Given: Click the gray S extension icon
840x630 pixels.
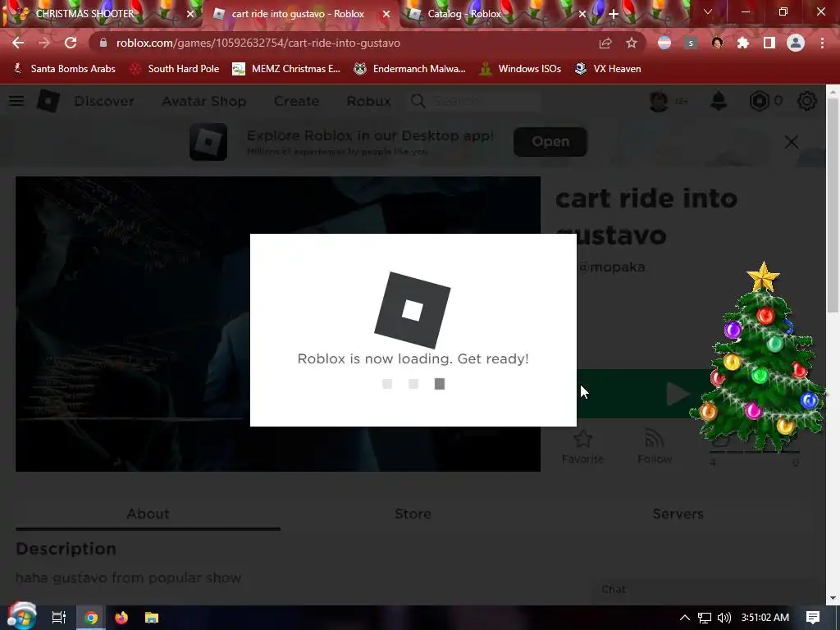Looking at the screenshot, I should [691, 43].
